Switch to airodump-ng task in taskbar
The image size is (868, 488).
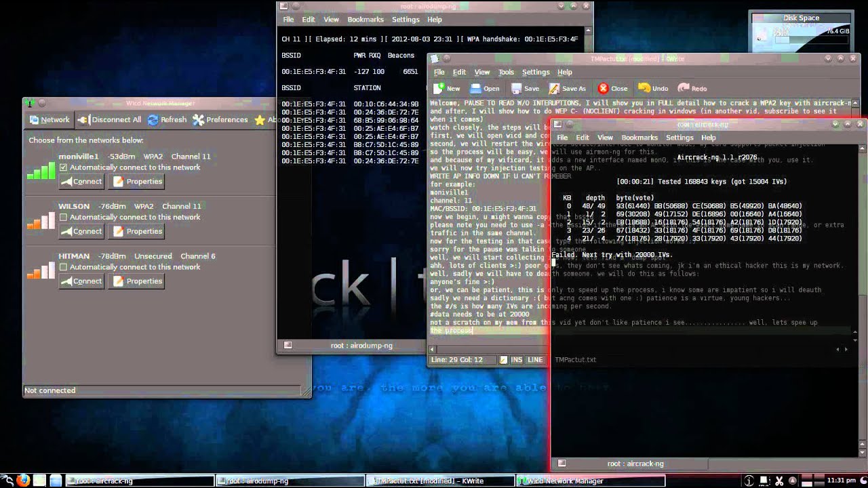pos(290,481)
